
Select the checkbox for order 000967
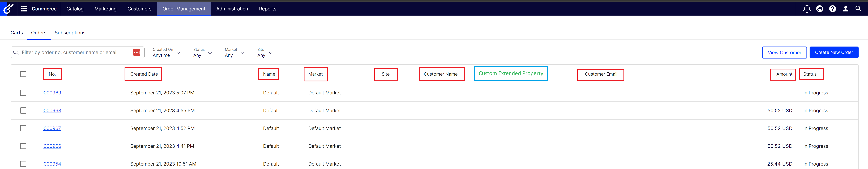23,128
